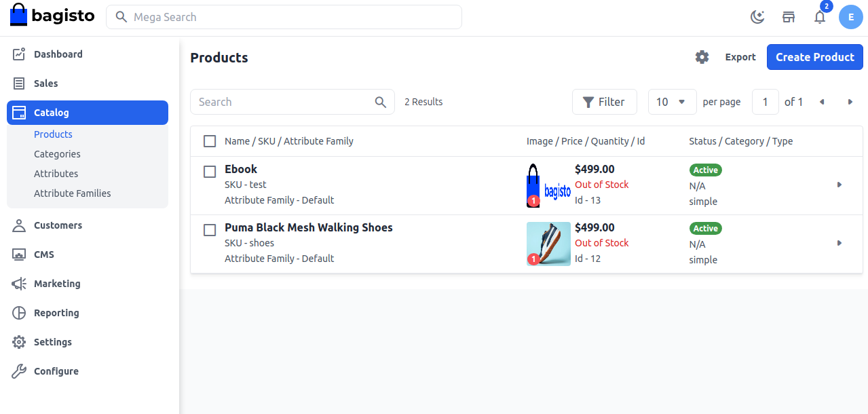The height and width of the screenshot is (414, 868).
Task: Expand the Puma shoes row arrow
Action: pos(839,243)
